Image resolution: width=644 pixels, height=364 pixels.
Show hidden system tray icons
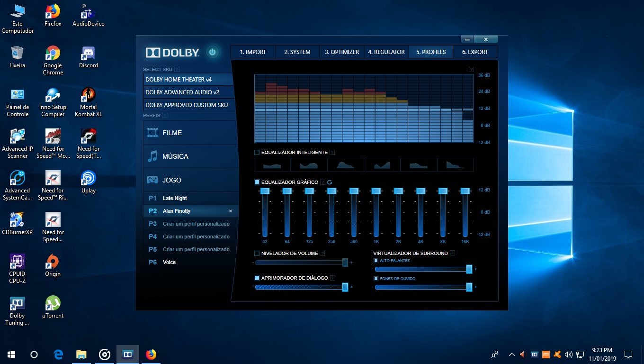coord(512,355)
